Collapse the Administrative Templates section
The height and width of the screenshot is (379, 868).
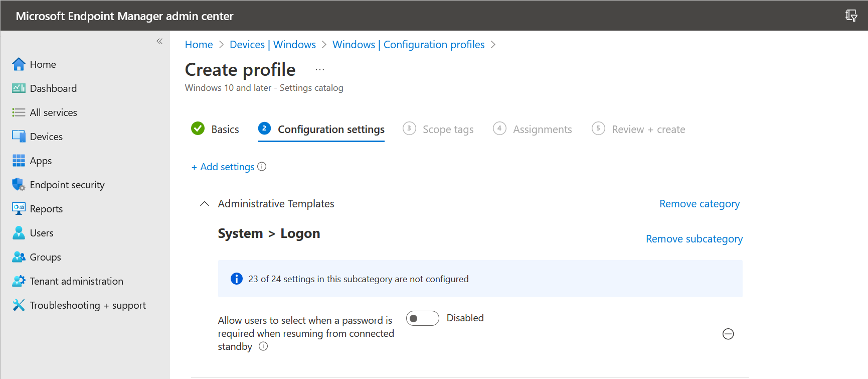(x=205, y=204)
